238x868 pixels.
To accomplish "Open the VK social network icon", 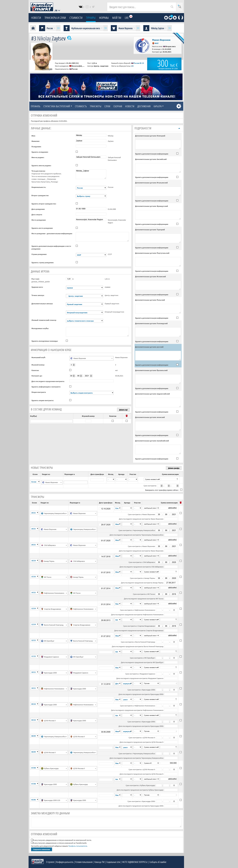I will coord(81,7).
